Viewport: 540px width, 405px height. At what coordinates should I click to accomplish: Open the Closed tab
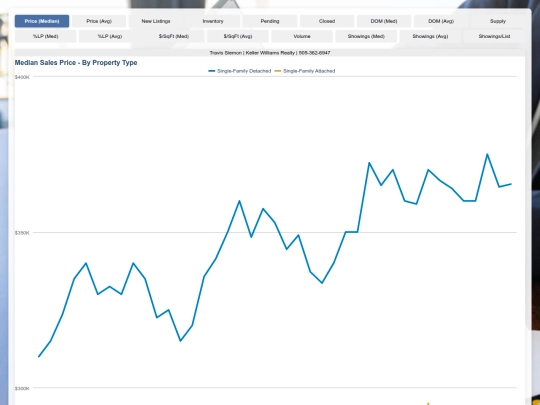(327, 21)
